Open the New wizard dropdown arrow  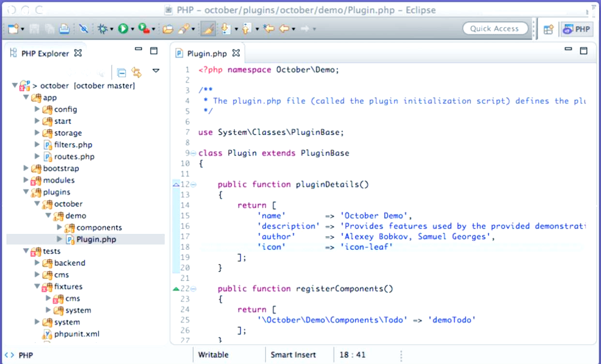22,29
